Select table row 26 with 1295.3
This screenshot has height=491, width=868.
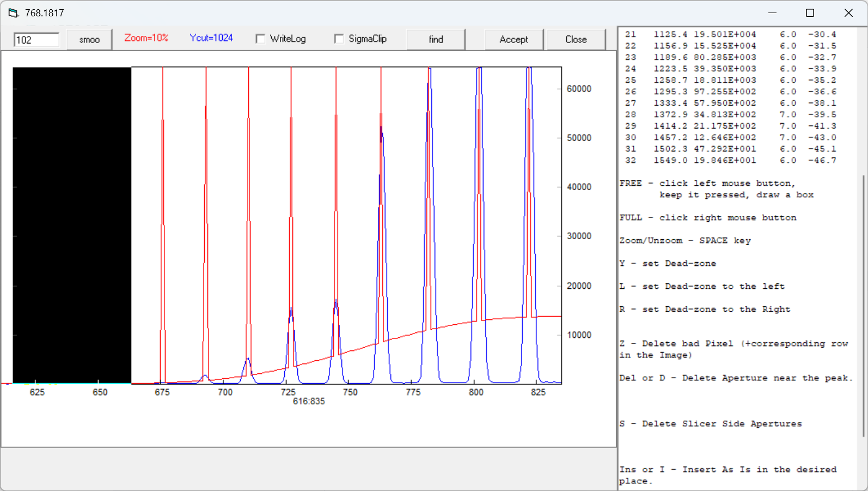(730, 92)
